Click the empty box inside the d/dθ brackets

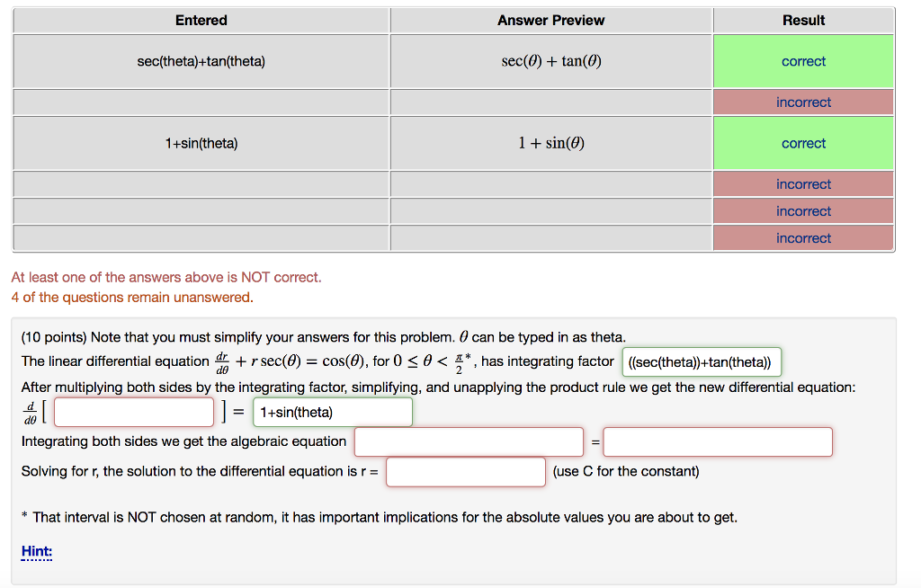tap(133, 411)
